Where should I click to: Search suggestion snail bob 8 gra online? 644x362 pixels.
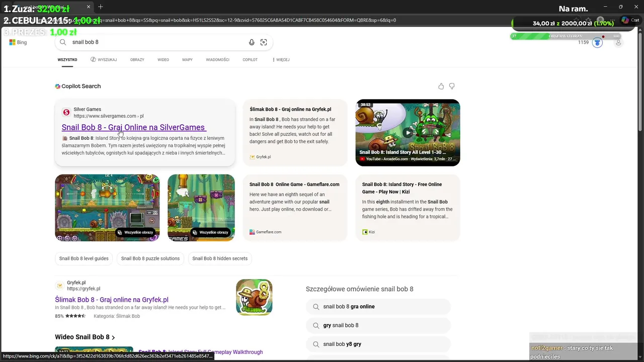378,307
